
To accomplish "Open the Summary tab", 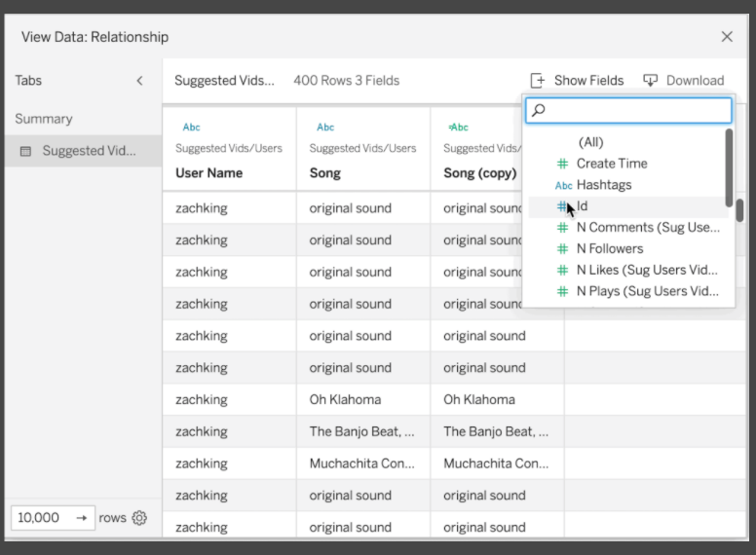I will pos(44,119).
